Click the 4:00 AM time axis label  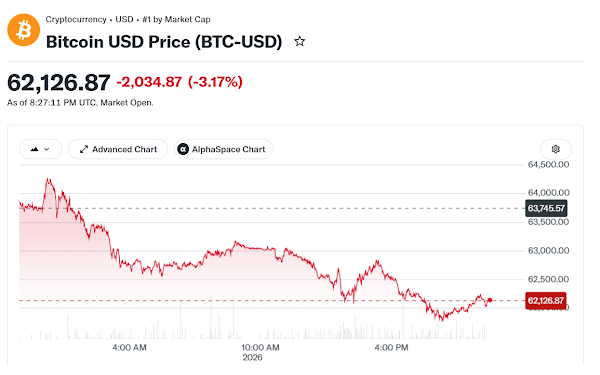[x=129, y=348]
